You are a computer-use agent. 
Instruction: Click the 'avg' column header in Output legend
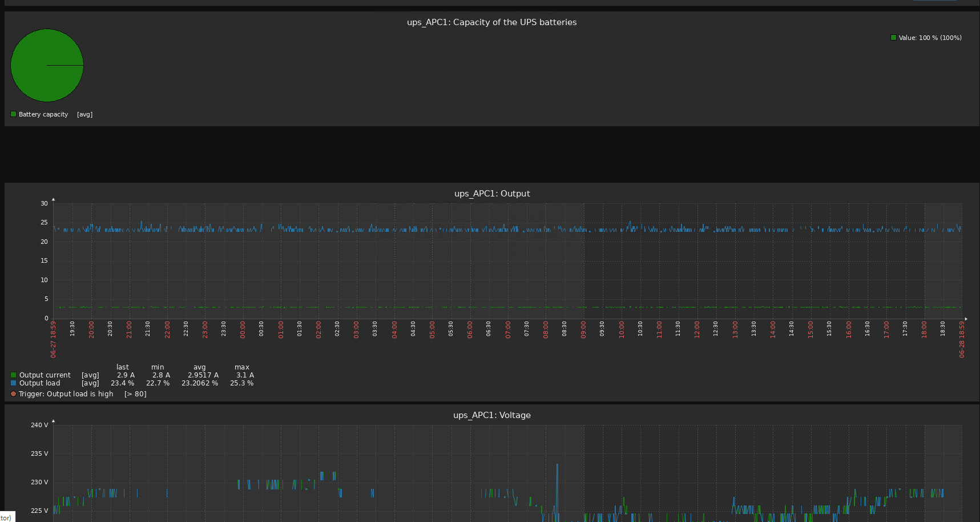(199, 367)
